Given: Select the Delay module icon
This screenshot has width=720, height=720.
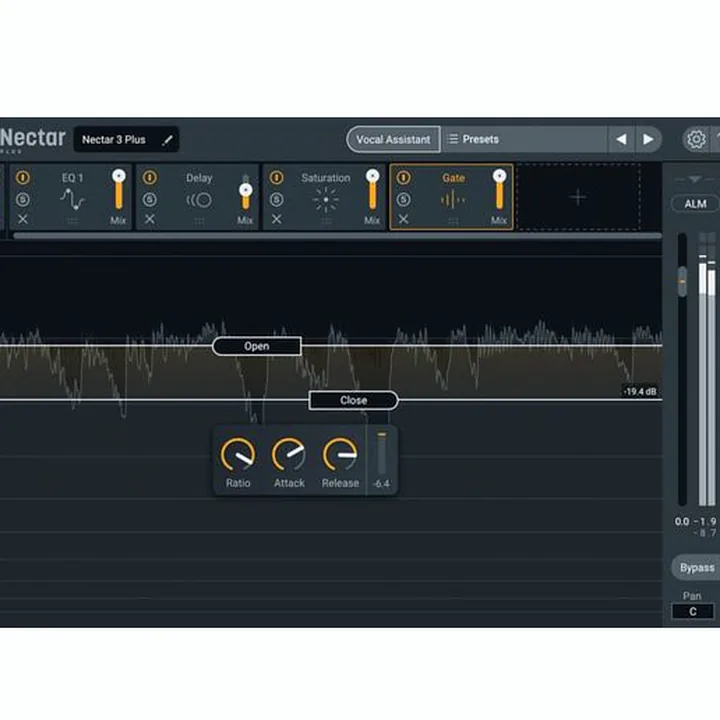Looking at the screenshot, I should coord(199,200).
